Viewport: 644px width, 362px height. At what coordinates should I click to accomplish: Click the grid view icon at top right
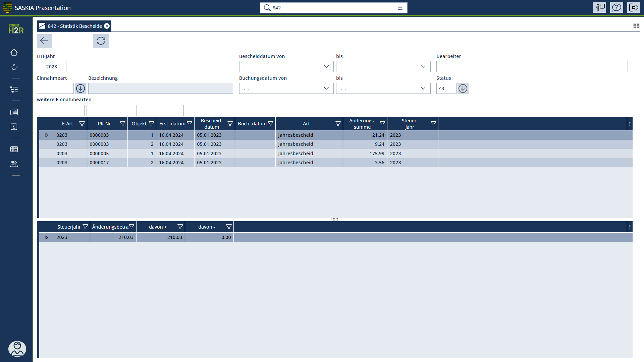tap(636, 26)
